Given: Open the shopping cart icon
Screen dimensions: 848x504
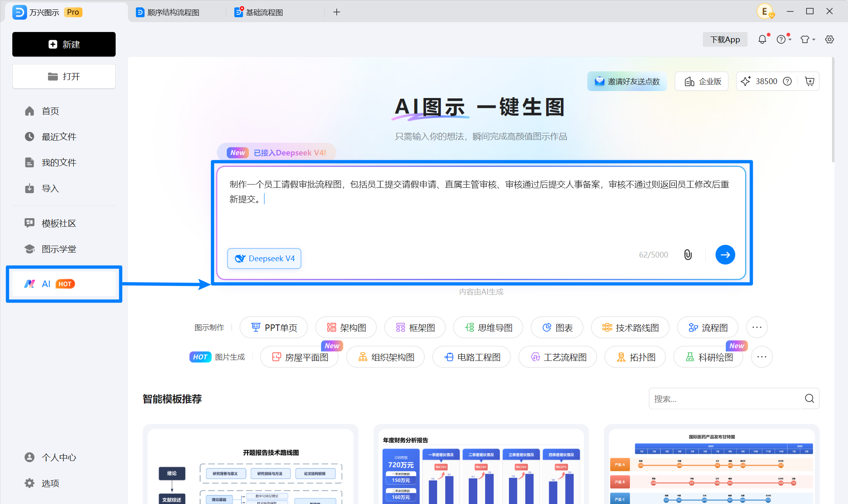Looking at the screenshot, I should click(x=809, y=81).
